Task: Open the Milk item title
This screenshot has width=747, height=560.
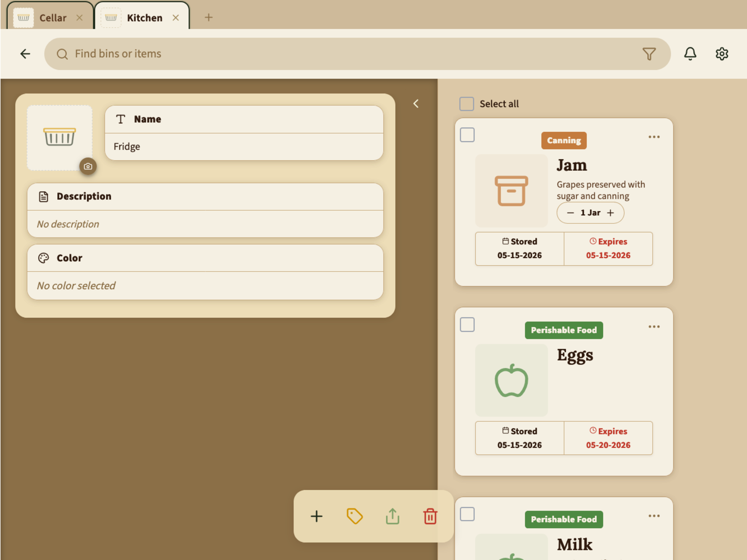Action: (574, 544)
